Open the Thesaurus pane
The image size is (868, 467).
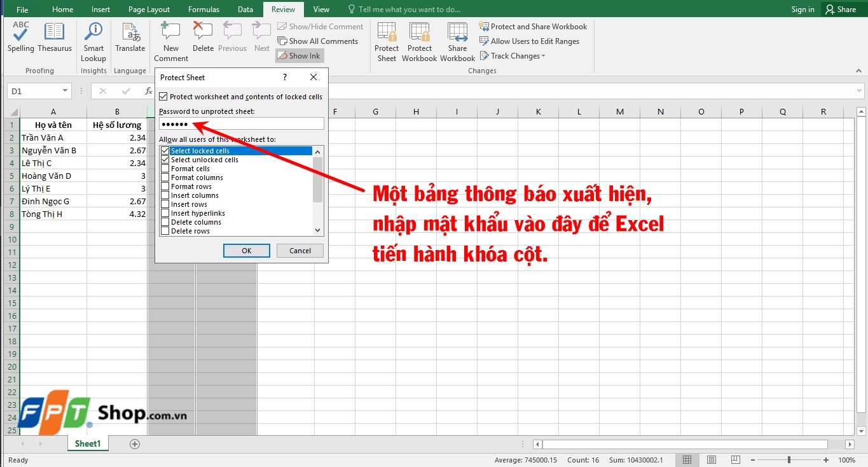coord(54,39)
